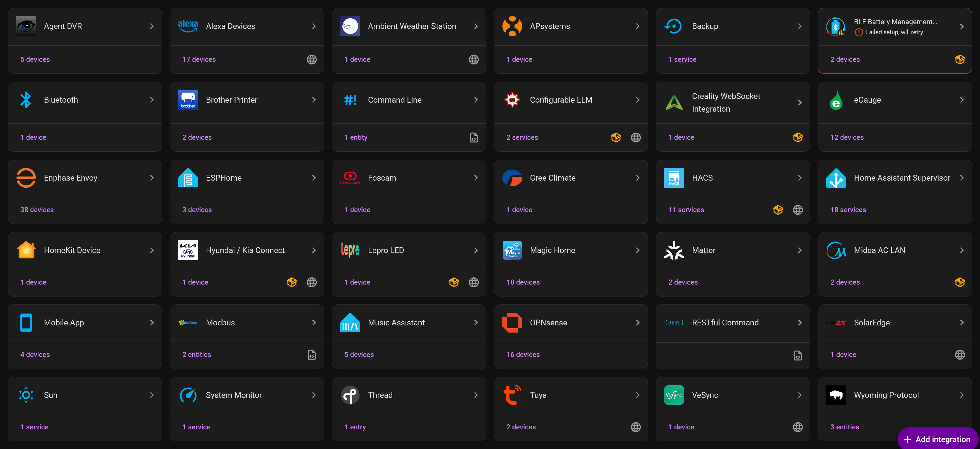
Task: Click the Alexa Devices logo icon
Action: click(x=188, y=26)
